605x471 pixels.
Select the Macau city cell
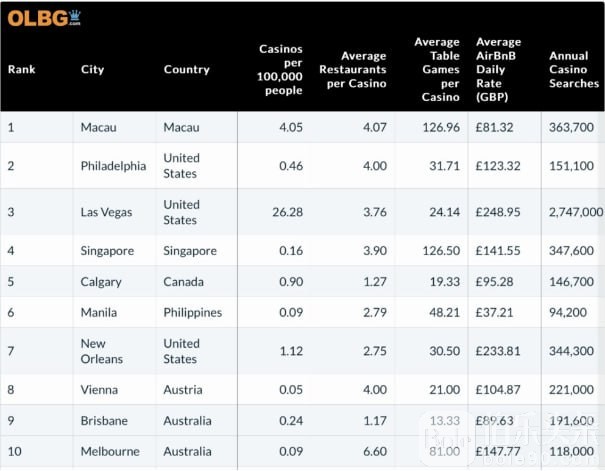point(98,127)
